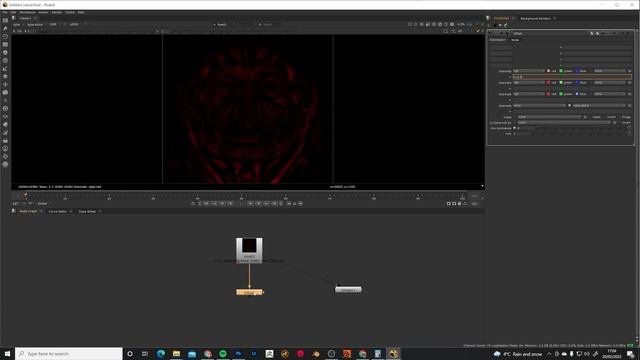This screenshot has height=360, width=640.
Task: Open the Other nodes toolbar menu
Action: 5,140
